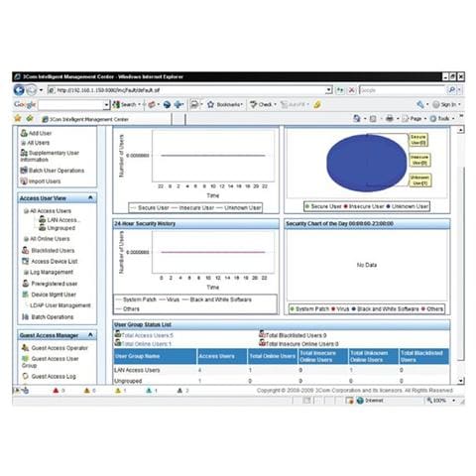Open the LAN Access tree item

point(63,219)
